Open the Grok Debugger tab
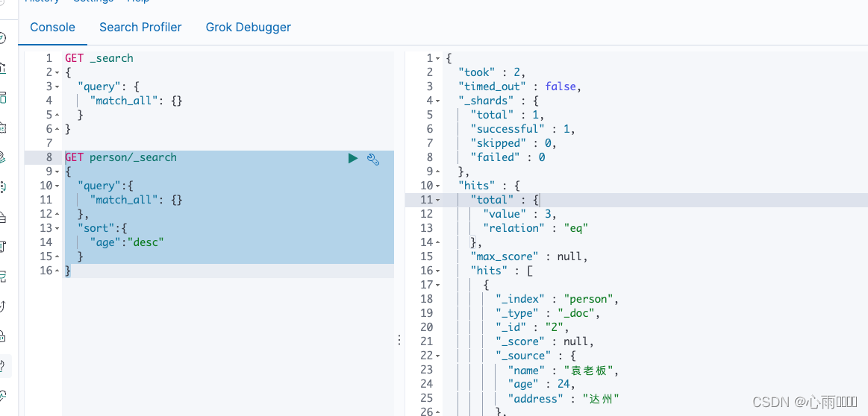This screenshot has width=868, height=416. 249,27
